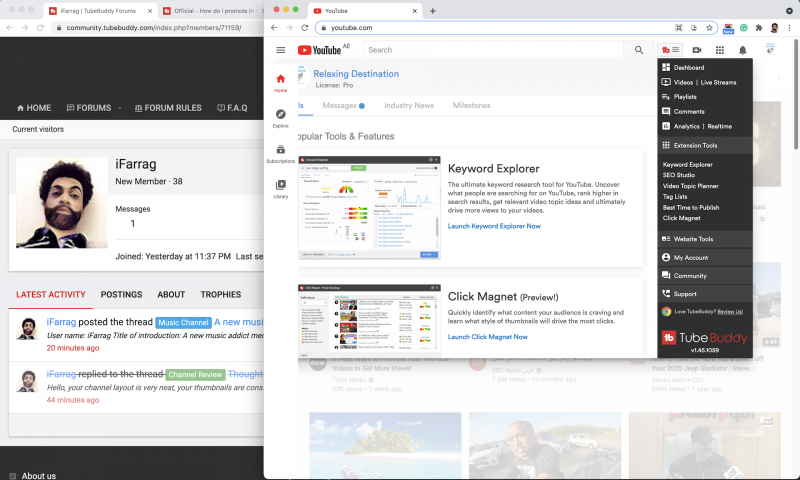
Task: Choose SEO Studio from TubeBuddy menu
Action: 679,174
